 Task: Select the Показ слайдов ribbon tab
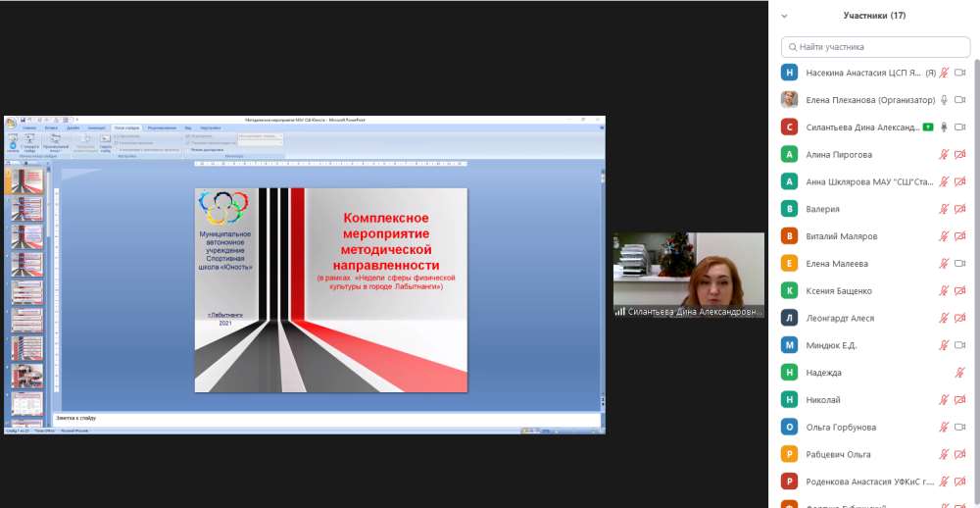click(x=126, y=127)
